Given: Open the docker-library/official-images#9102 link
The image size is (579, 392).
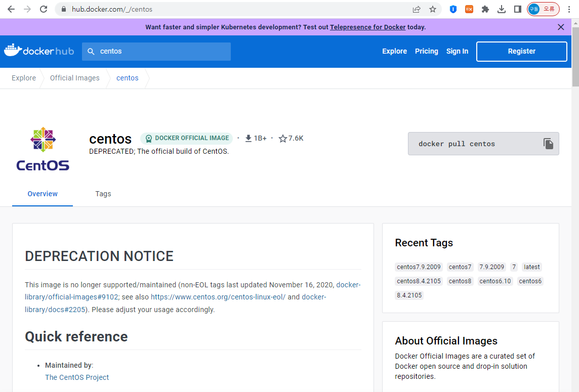Looking at the screenshot, I should (x=72, y=297).
